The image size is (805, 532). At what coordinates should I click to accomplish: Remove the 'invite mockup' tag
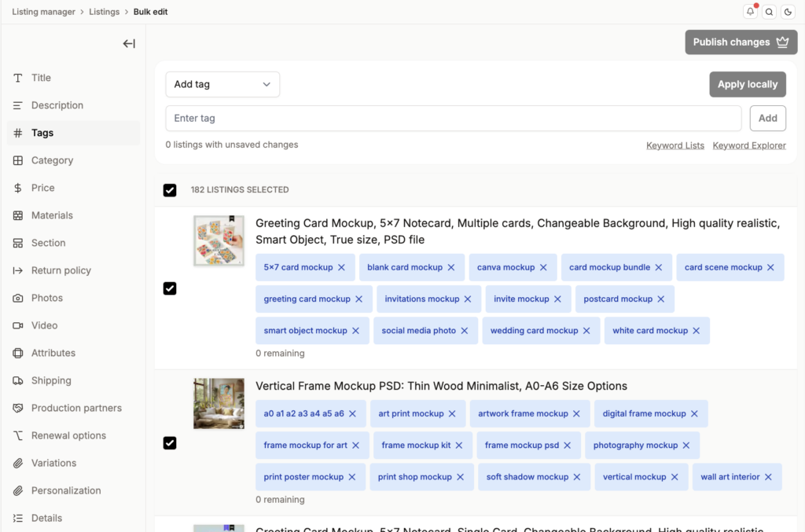tap(557, 299)
